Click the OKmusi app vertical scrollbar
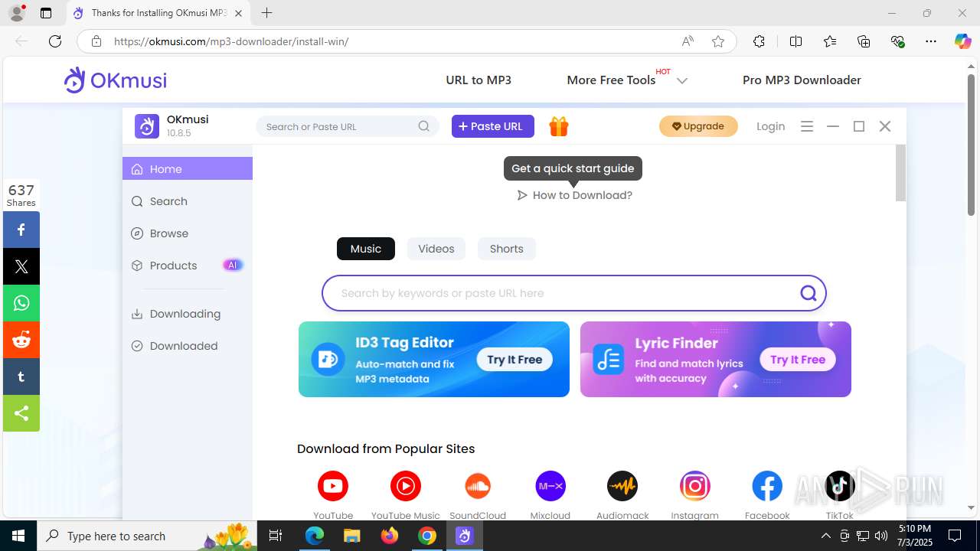 tap(901, 174)
